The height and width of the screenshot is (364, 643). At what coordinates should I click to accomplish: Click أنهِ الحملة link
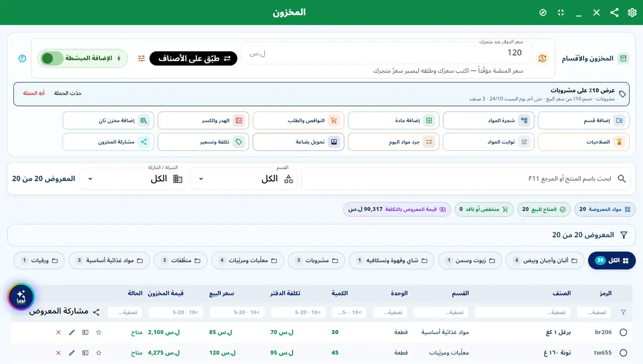34,93
